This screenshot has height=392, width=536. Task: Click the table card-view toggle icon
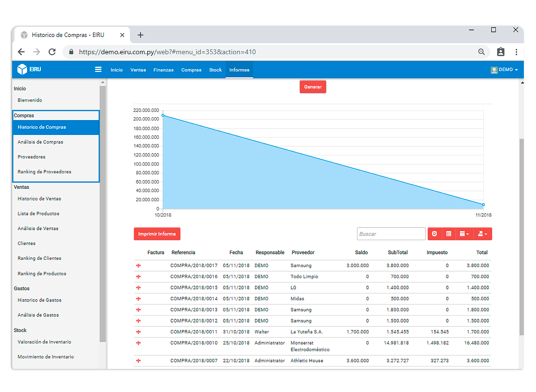449,234
